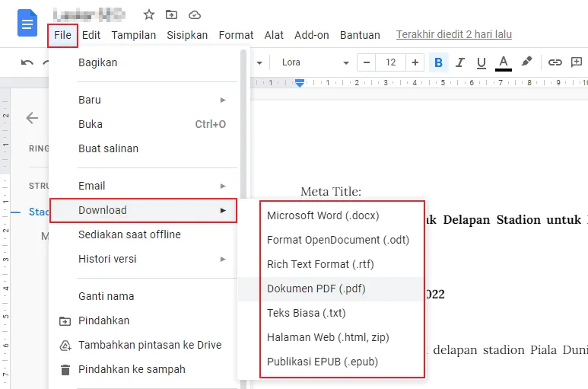Image resolution: width=588 pixels, height=389 pixels.
Task: Choose Bagikan from File menu
Action: 144,62
